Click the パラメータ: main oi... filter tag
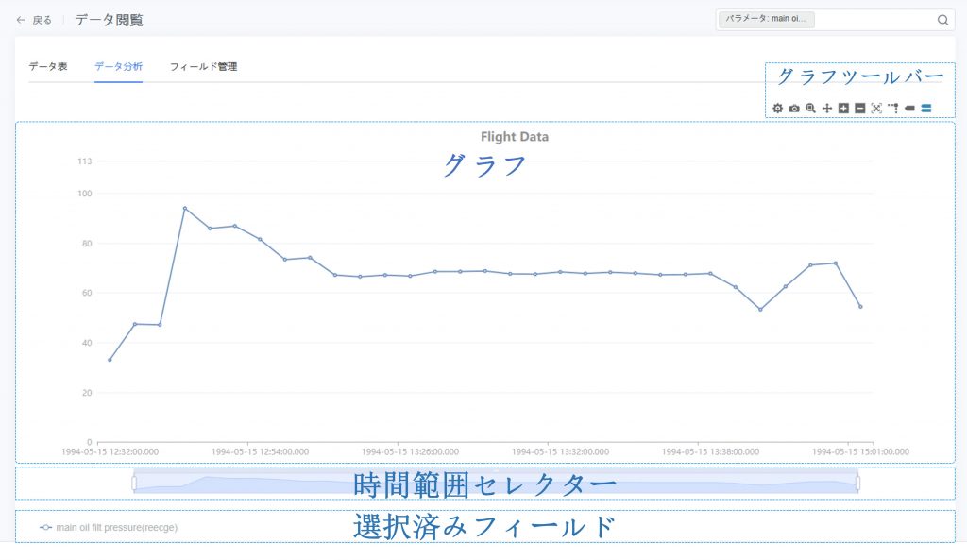Image resolution: width=967 pixels, height=560 pixels. pyautogui.click(x=767, y=20)
